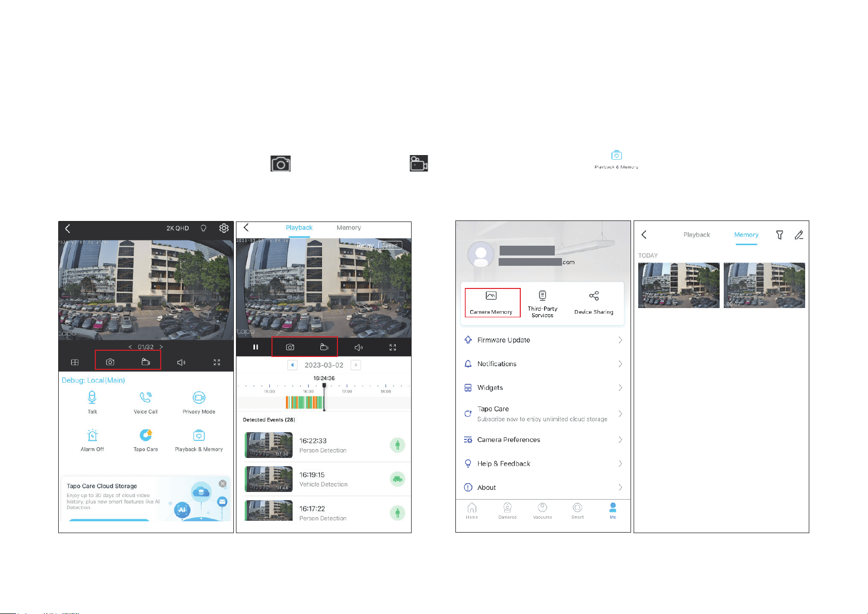The height and width of the screenshot is (614, 868).
Task: Switch to Smart tab in bottom bar
Action: (577, 510)
